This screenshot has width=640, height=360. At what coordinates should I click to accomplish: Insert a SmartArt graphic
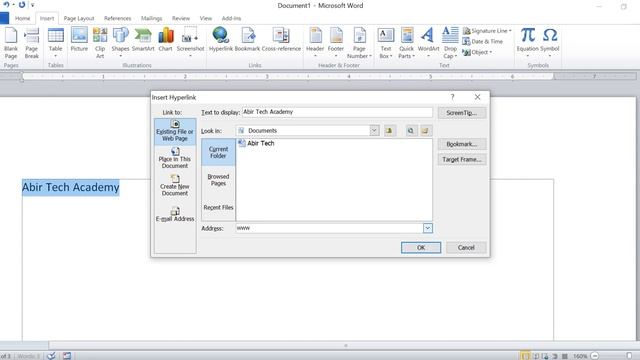click(143, 40)
